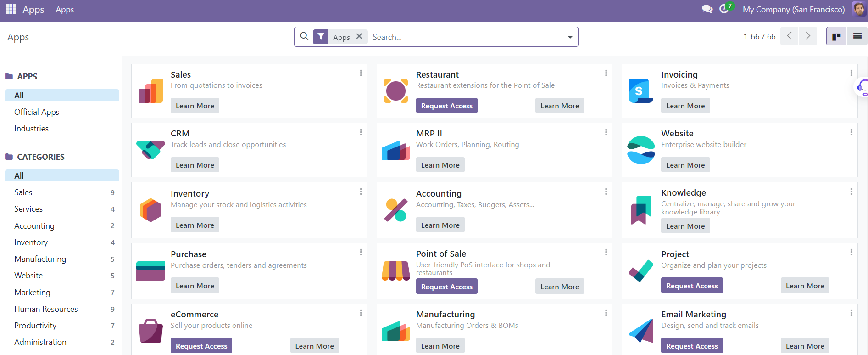Screen dimensions: 868x355
Task: Open the conversations chat bubble icon
Action: [707, 9]
